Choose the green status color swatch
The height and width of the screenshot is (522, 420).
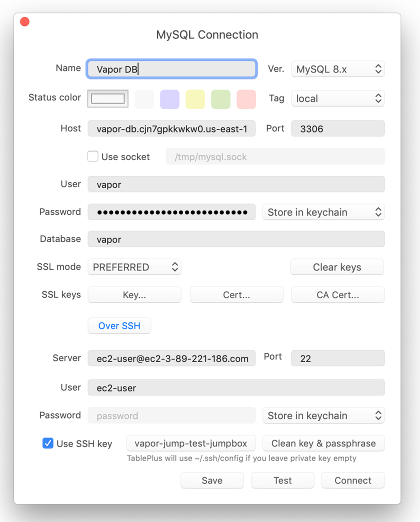tap(220, 99)
